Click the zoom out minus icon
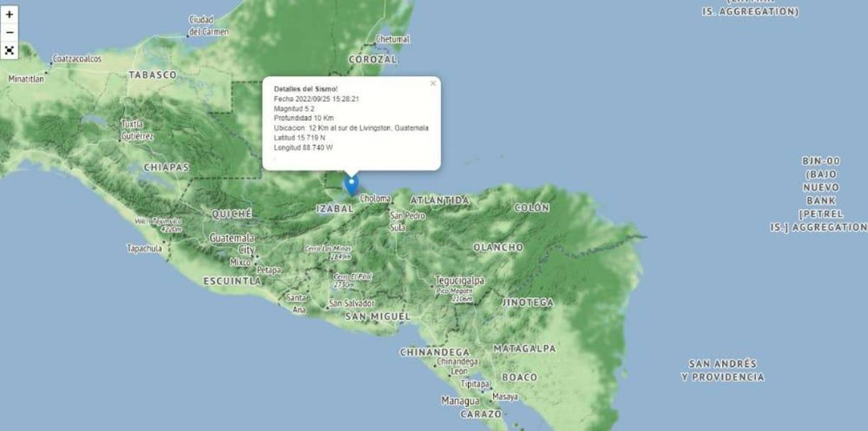The width and height of the screenshot is (868, 431). coord(10,32)
